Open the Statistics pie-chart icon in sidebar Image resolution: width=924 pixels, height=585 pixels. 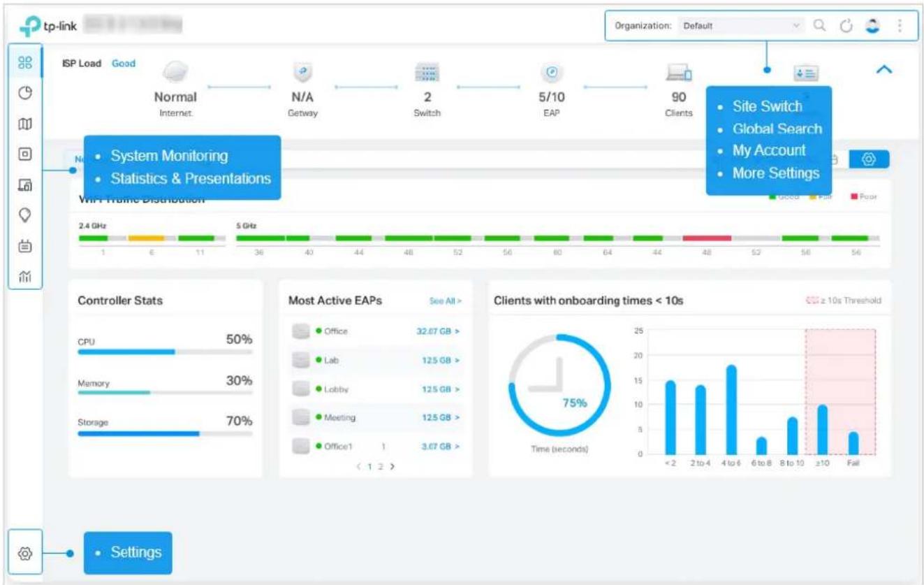click(x=24, y=93)
